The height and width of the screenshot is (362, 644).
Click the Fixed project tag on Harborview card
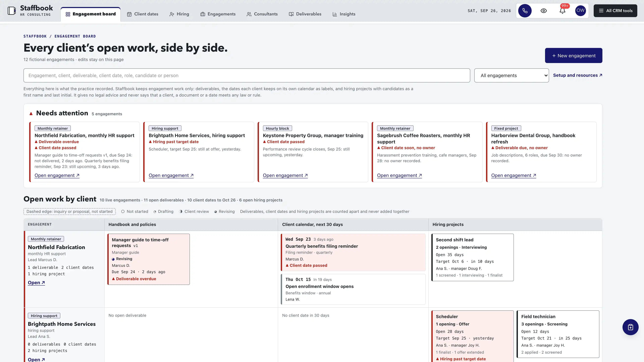pyautogui.click(x=506, y=128)
